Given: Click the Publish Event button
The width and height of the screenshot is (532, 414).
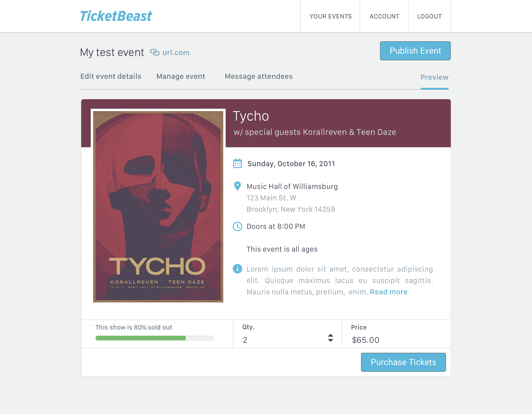Looking at the screenshot, I should point(415,51).
